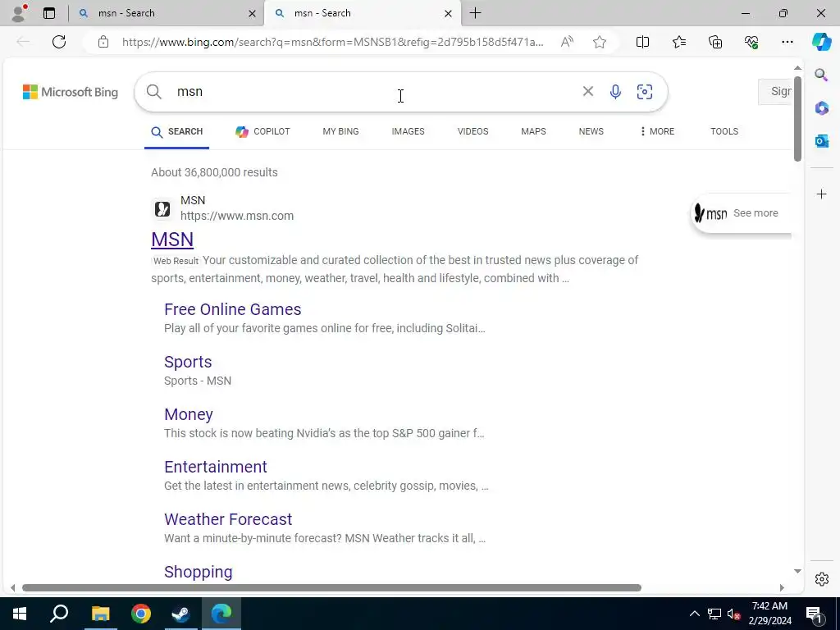Click MSN site favicon in result

coord(162,208)
